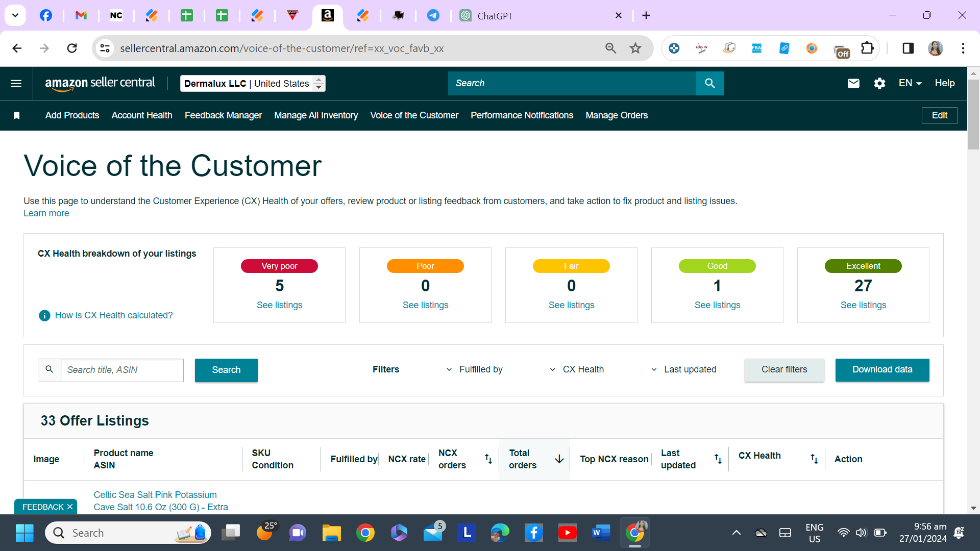Click the Help link in header
The height and width of the screenshot is (551, 980).
(944, 83)
